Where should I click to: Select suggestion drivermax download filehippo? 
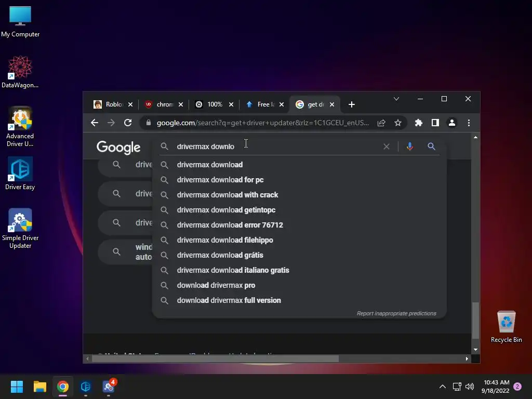[299, 240]
